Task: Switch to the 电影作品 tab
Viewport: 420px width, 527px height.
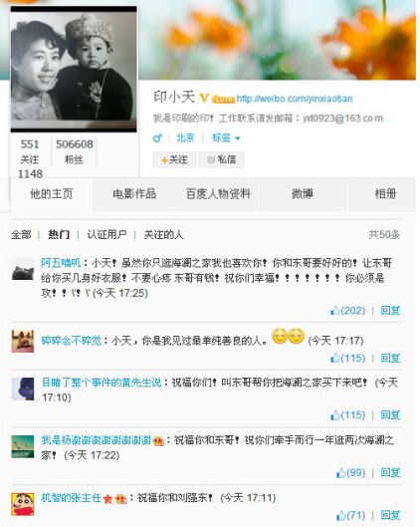Action: (134, 194)
